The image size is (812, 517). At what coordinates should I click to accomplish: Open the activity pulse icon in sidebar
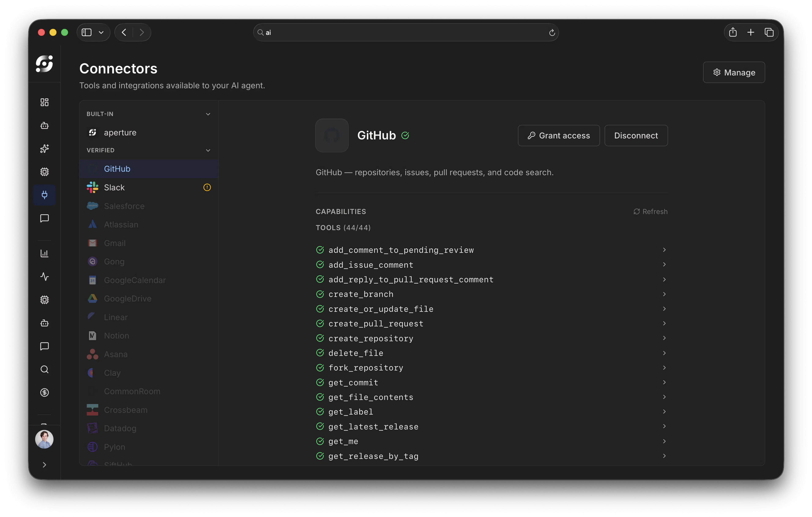[x=44, y=276]
